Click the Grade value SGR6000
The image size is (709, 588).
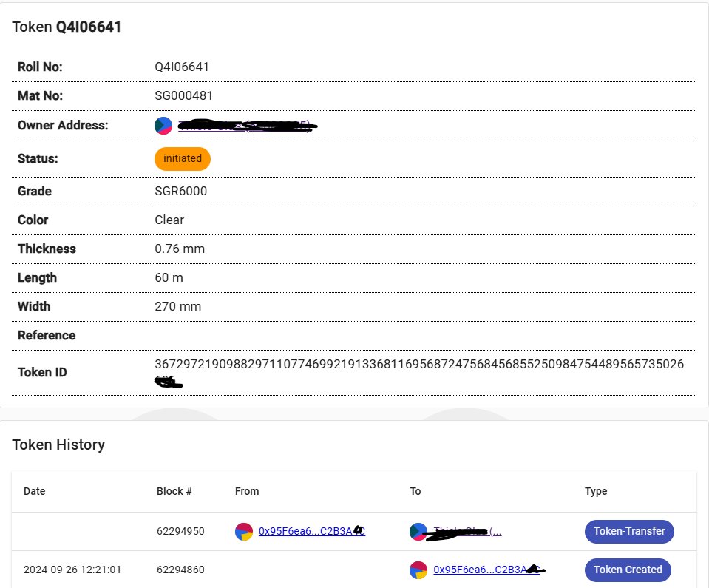[181, 192]
